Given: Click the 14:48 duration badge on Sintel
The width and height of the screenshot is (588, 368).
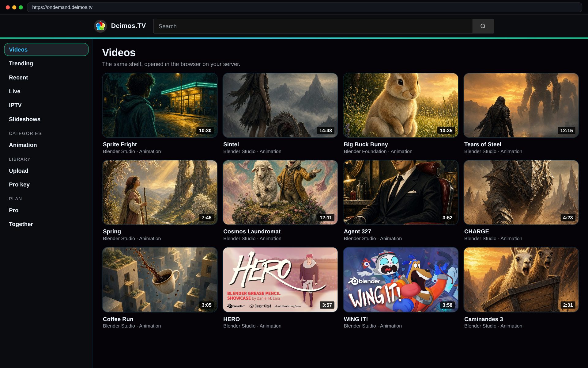Looking at the screenshot, I should [x=326, y=130].
